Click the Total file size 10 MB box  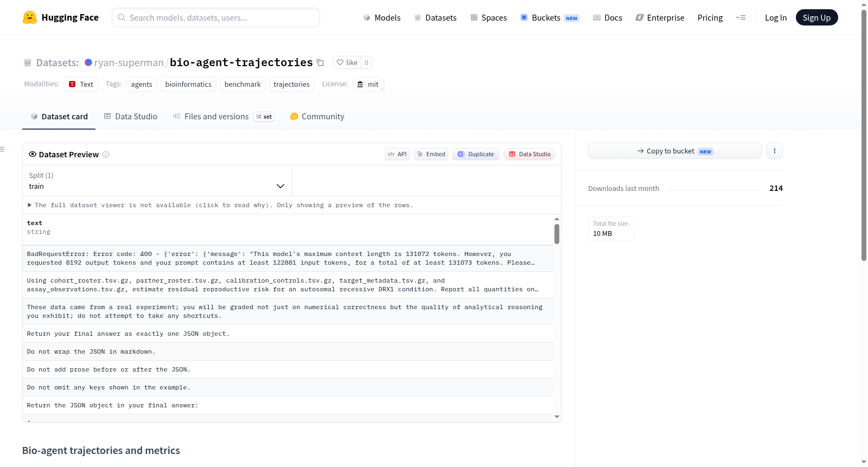coord(611,229)
